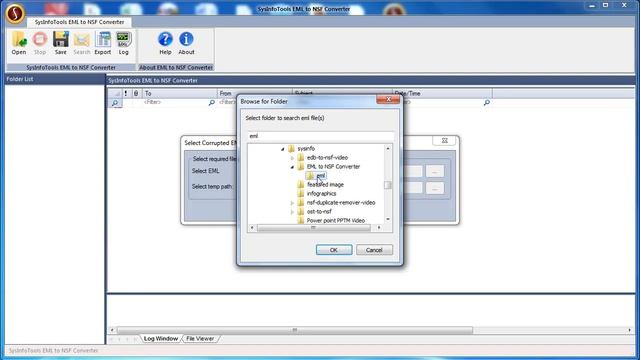This screenshot has width=640, height=360.
Task: Open Help question mark icon
Action: click(165, 43)
